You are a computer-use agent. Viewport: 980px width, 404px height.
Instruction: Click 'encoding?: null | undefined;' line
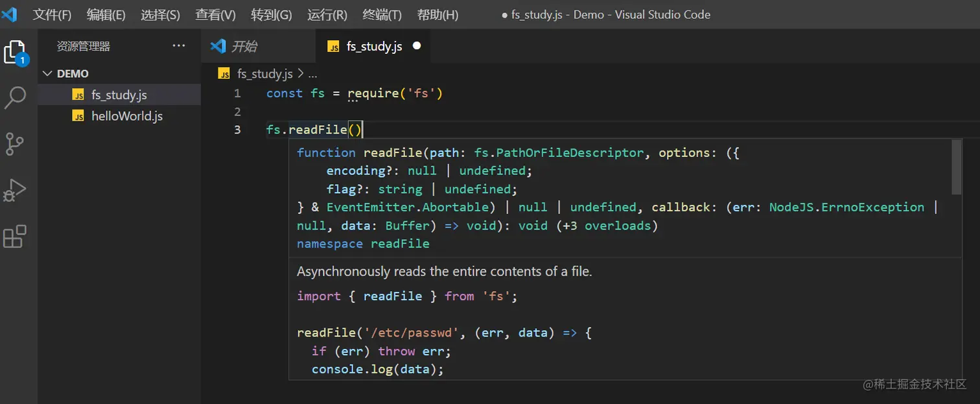[x=429, y=171]
